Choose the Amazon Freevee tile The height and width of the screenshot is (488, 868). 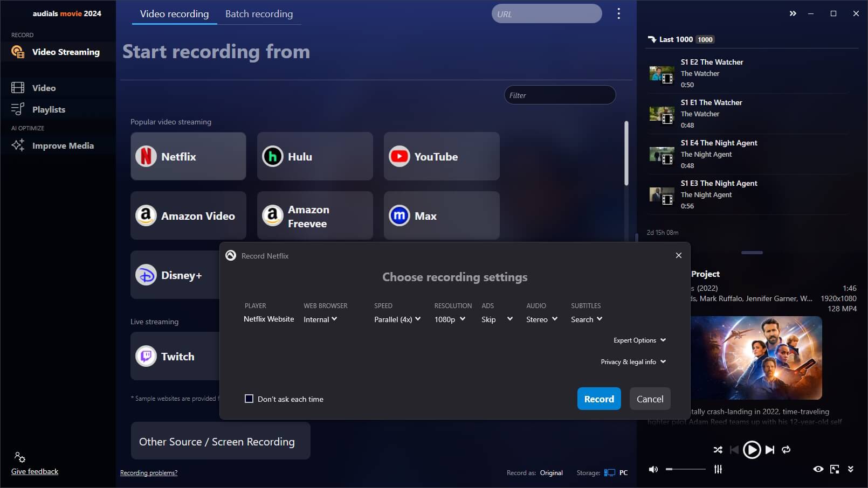coord(315,215)
